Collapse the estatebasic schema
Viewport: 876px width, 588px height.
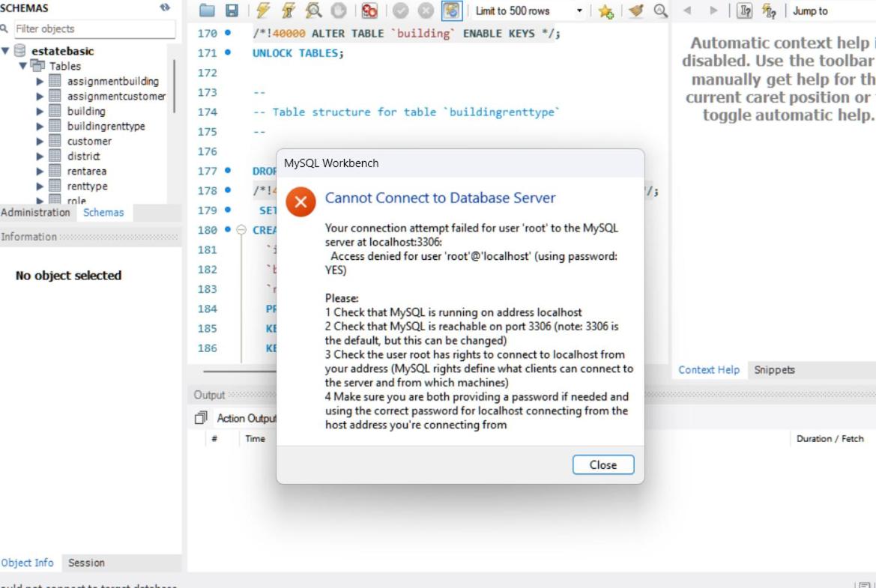pyautogui.click(x=6, y=51)
